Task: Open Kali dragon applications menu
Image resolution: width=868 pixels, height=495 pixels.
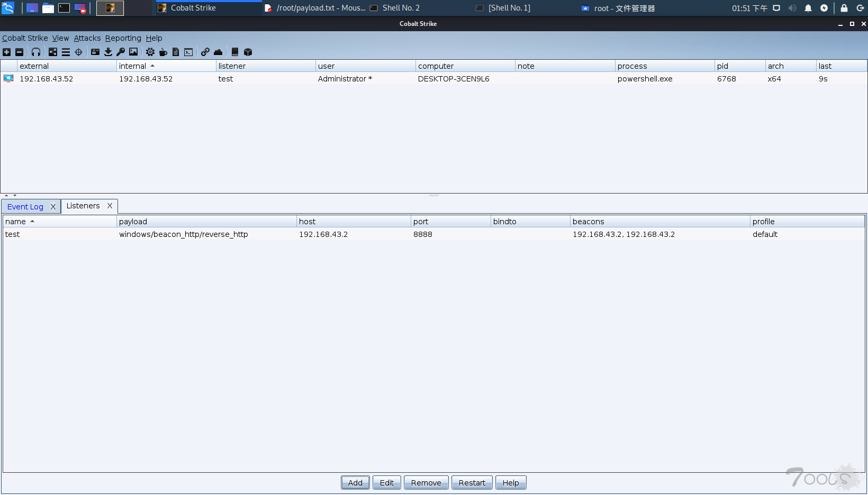Action: pos(8,8)
